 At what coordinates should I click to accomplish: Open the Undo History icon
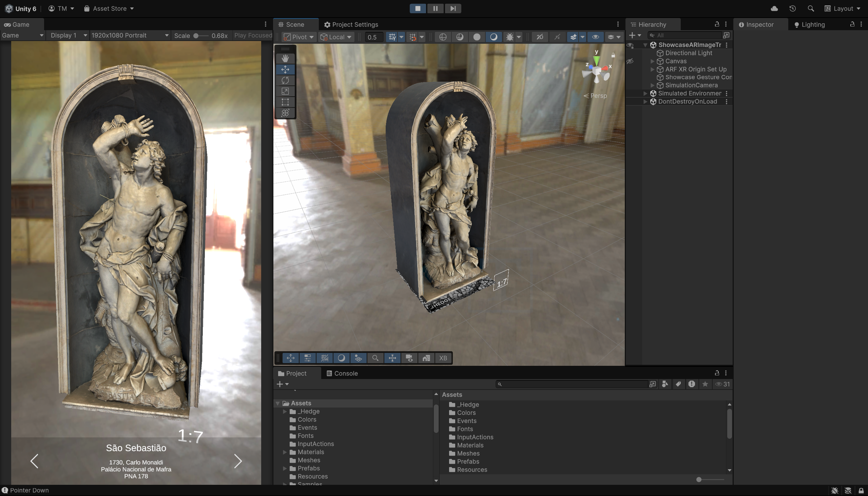click(x=792, y=8)
